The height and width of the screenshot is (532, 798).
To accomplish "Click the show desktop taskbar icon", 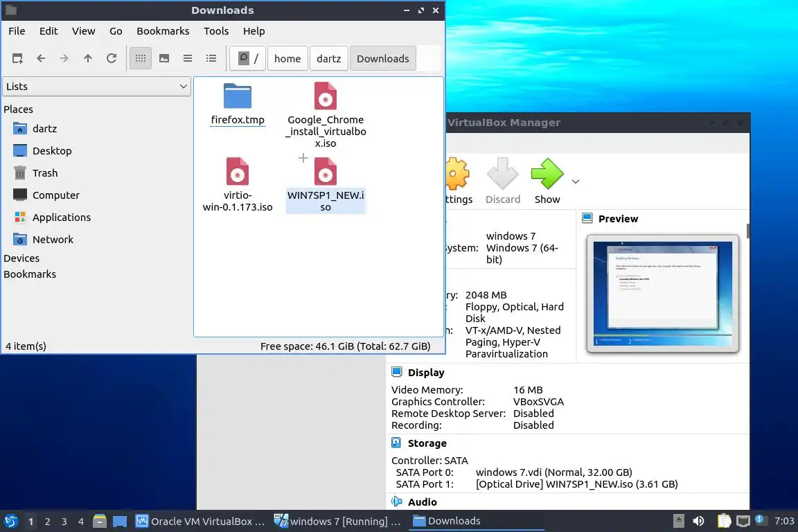I will tap(120, 522).
